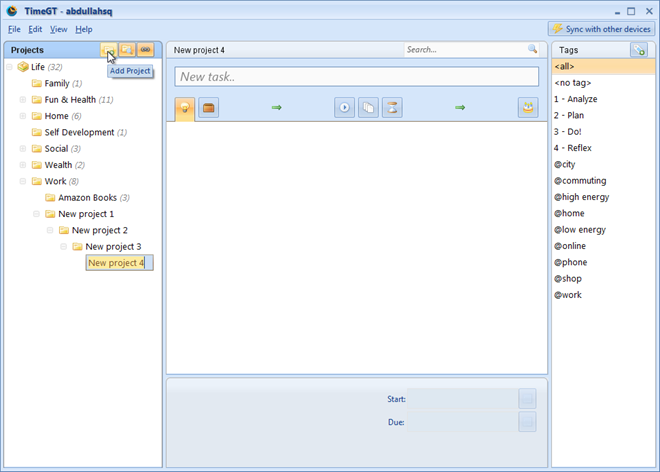Collapse New project 3

63,247
